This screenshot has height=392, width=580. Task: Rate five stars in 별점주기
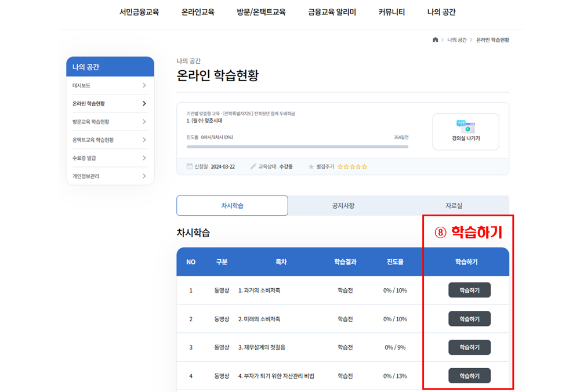click(364, 167)
